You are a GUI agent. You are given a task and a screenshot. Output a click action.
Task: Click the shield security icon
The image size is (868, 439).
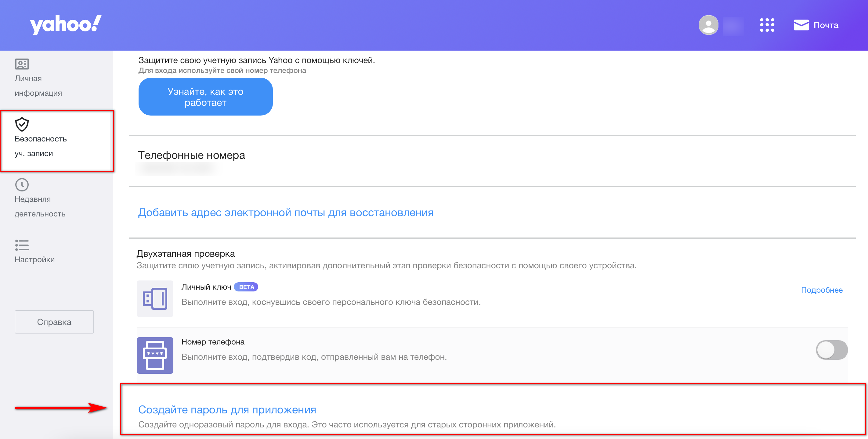click(22, 124)
